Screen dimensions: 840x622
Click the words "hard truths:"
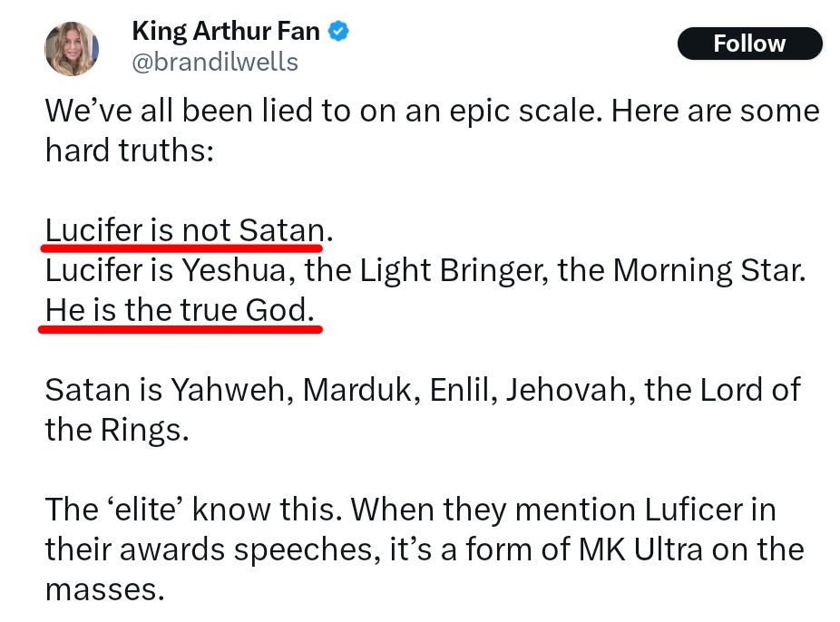click(x=130, y=151)
